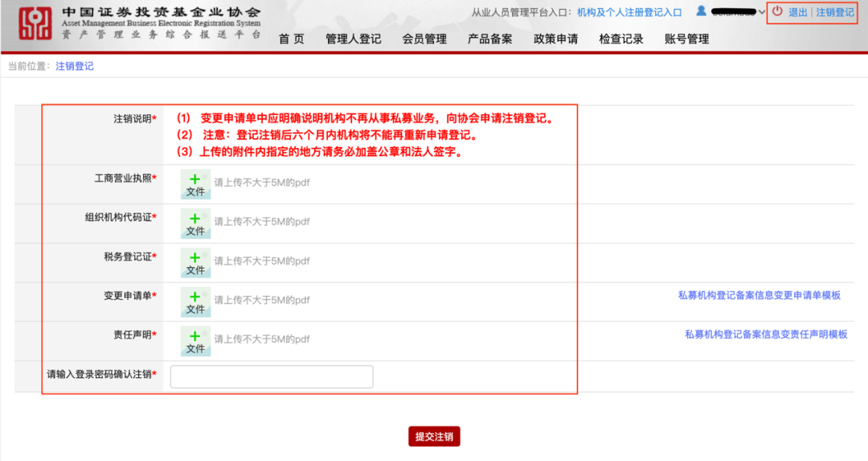Click the 当前位置 breadcrumb label
Screen dimensions: 868x461
click(29, 66)
